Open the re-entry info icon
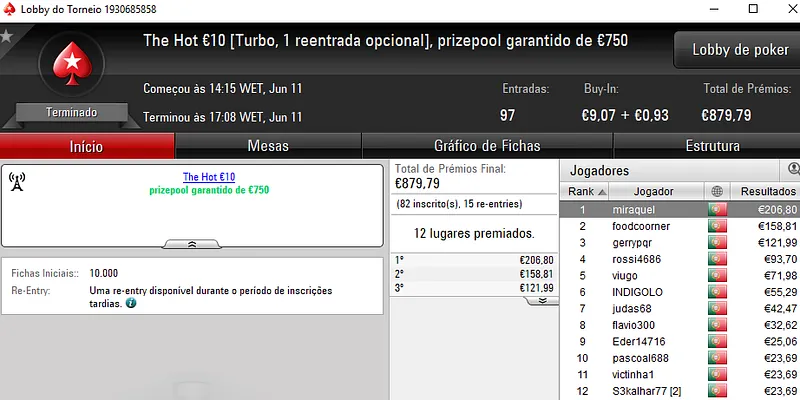Viewport: 800px width, 400px height. click(x=131, y=304)
